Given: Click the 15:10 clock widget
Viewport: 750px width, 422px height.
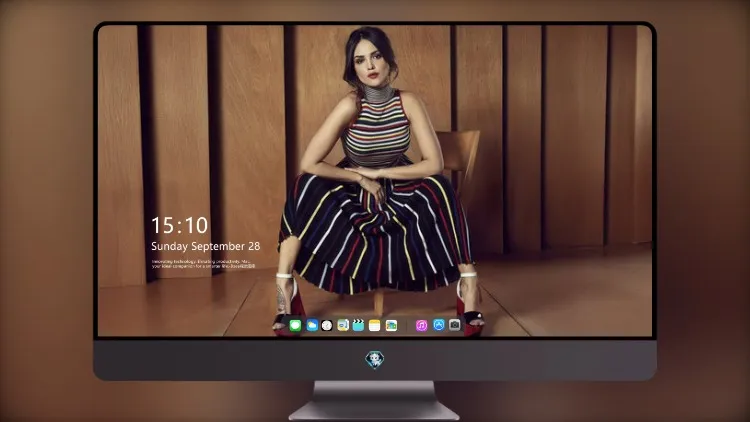Looking at the screenshot, I should pyautogui.click(x=179, y=225).
